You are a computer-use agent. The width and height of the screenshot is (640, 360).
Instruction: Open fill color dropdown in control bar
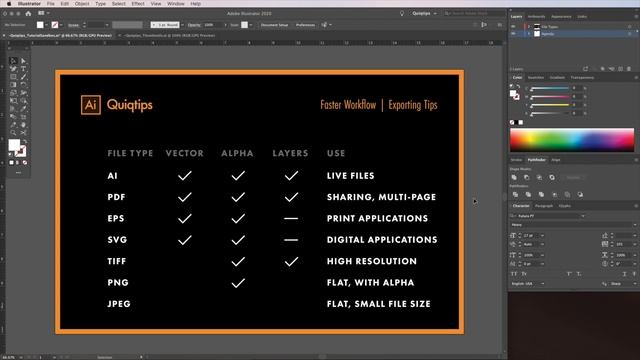(x=47, y=25)
